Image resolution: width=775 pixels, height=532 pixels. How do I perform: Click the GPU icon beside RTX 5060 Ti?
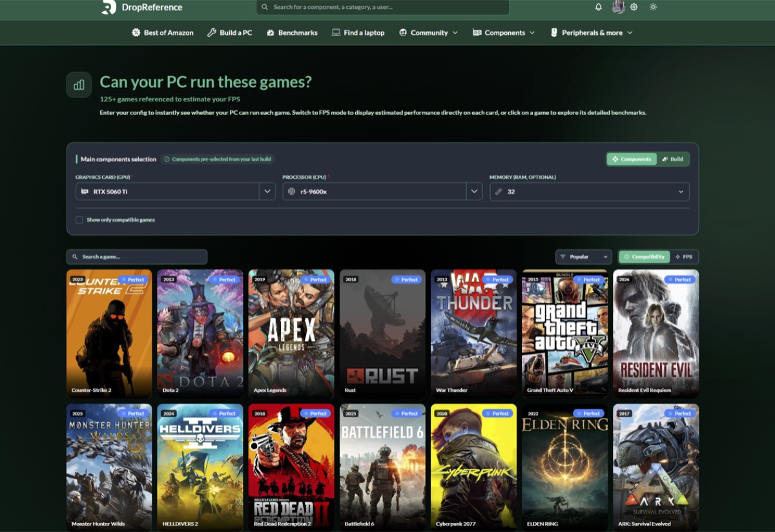[86, 191]
